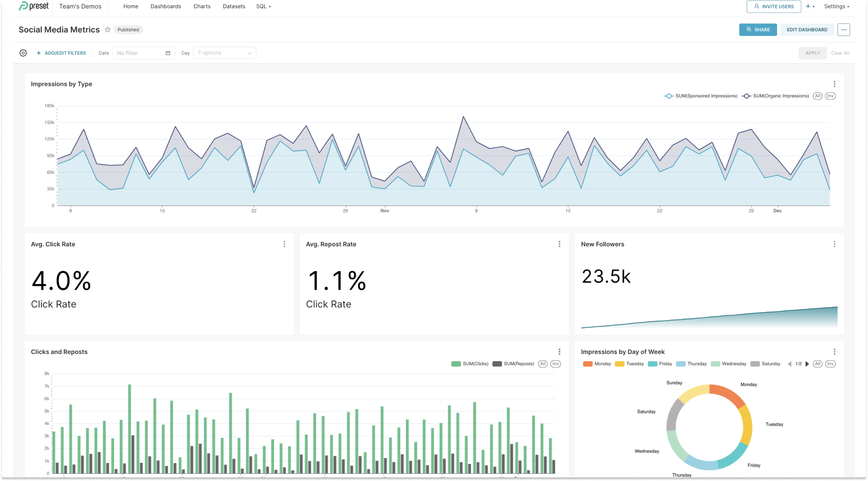This screenshot has height=481, width=868.
Task: Open the filter settings gear icon
Action: 23,53
